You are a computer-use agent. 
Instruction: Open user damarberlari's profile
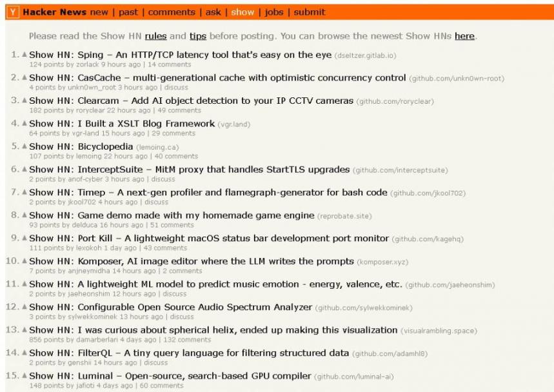(x=96, y=340)
